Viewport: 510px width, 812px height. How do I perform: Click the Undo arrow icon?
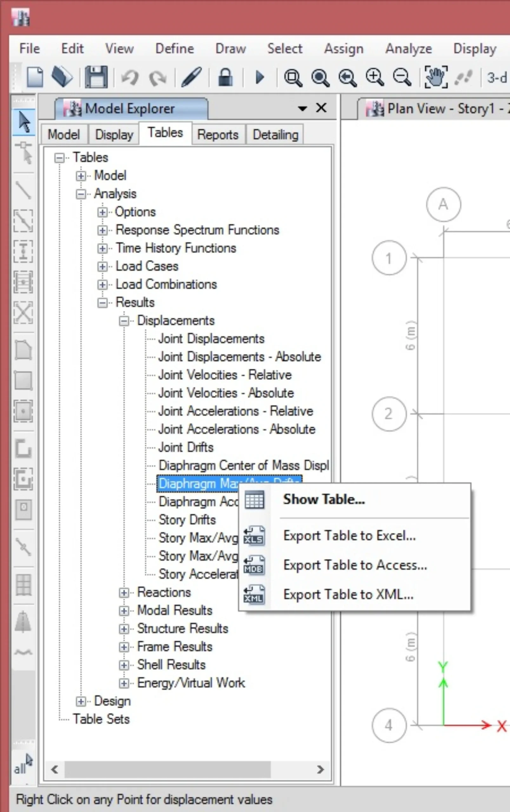pos(130,78)
